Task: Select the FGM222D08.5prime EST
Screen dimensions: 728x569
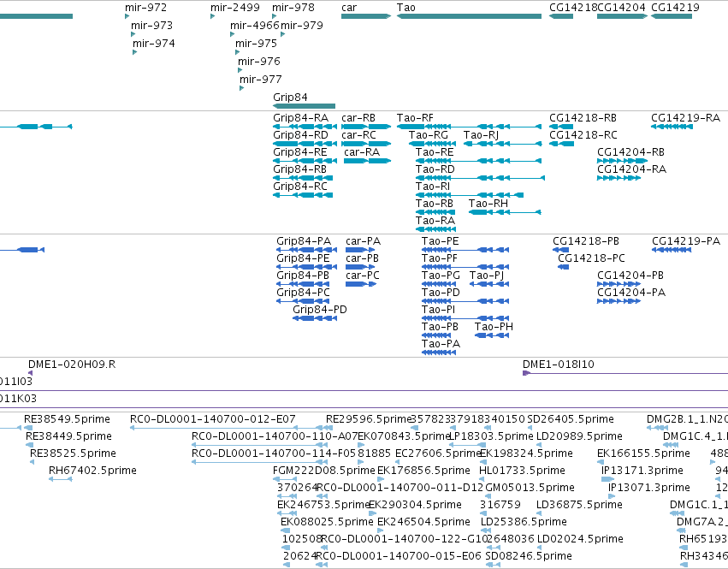Action: (285, 479)
